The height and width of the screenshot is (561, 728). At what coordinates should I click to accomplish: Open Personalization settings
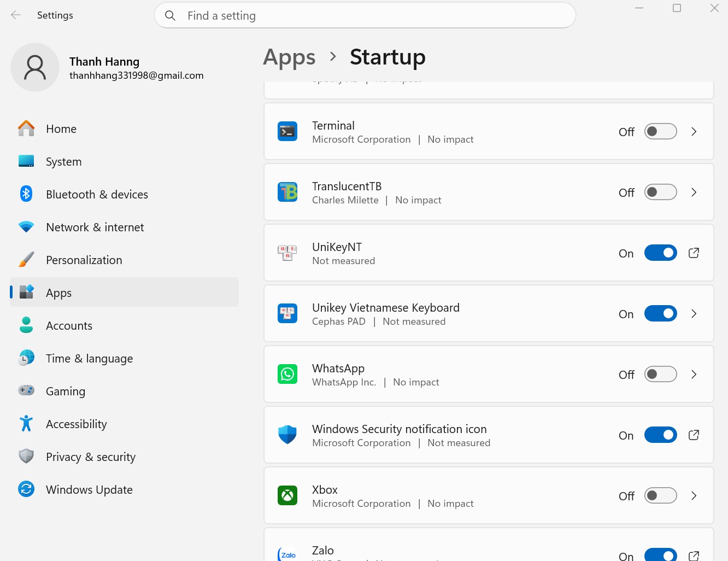pos(124,260)
